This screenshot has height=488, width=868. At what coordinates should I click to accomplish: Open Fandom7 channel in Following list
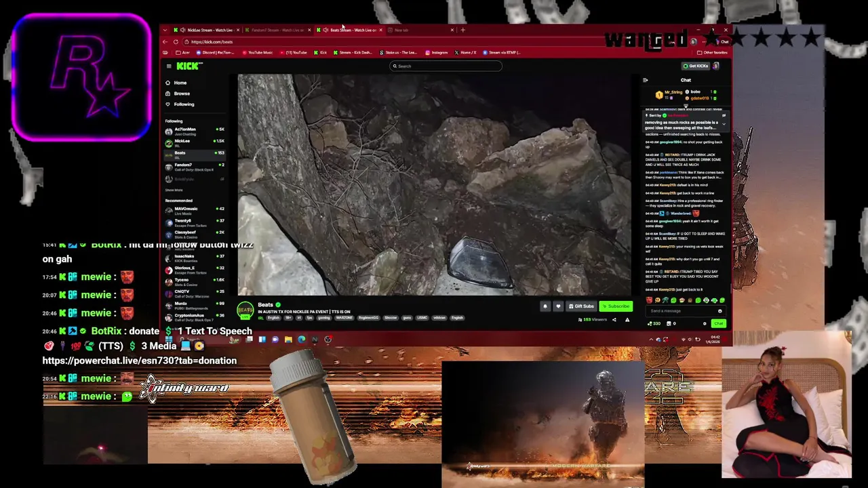coord(195,167)
